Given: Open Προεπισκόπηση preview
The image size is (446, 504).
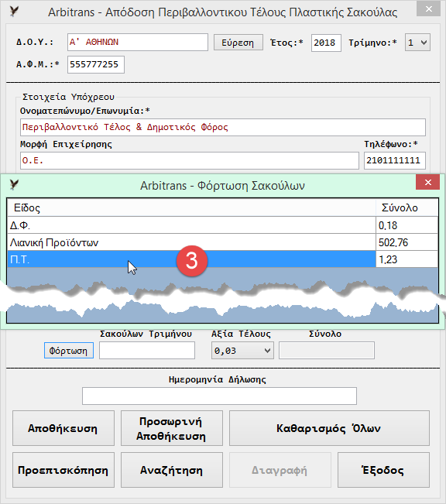Looking at the screenshot, I should coord(63,470).
